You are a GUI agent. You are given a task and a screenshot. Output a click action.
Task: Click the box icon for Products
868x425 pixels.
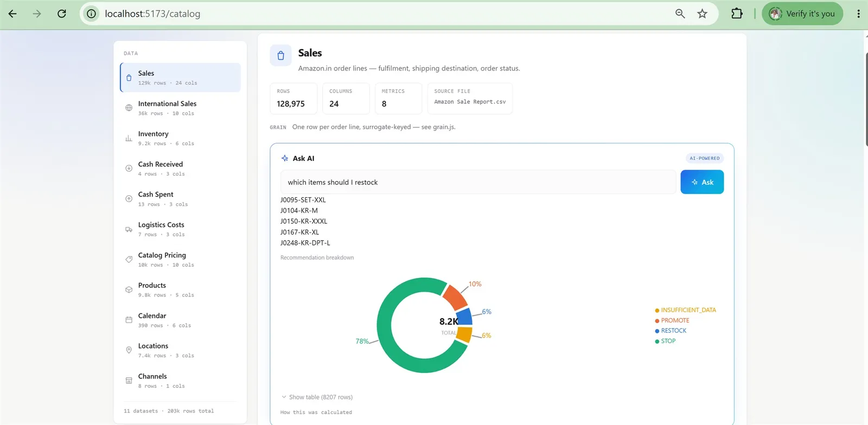(x=129, y=289)
